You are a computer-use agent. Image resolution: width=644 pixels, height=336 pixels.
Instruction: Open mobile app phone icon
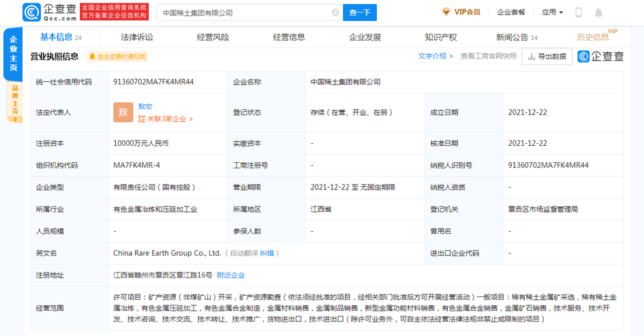point(579,12)
